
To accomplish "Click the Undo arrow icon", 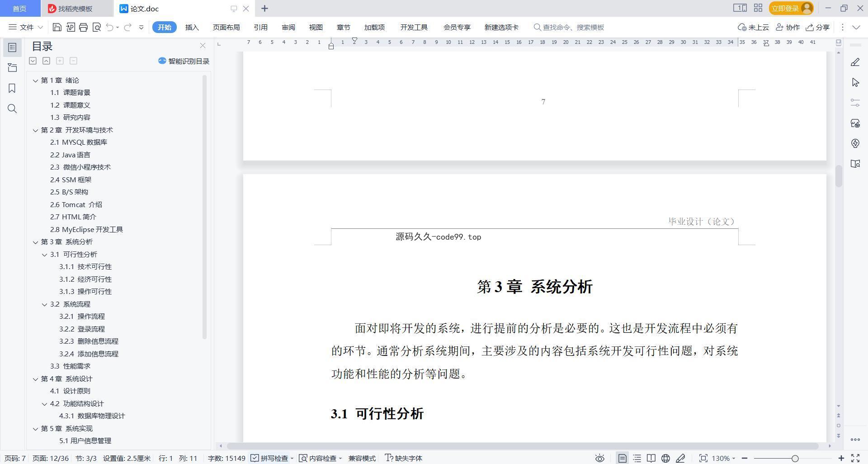I will [109, 27].
